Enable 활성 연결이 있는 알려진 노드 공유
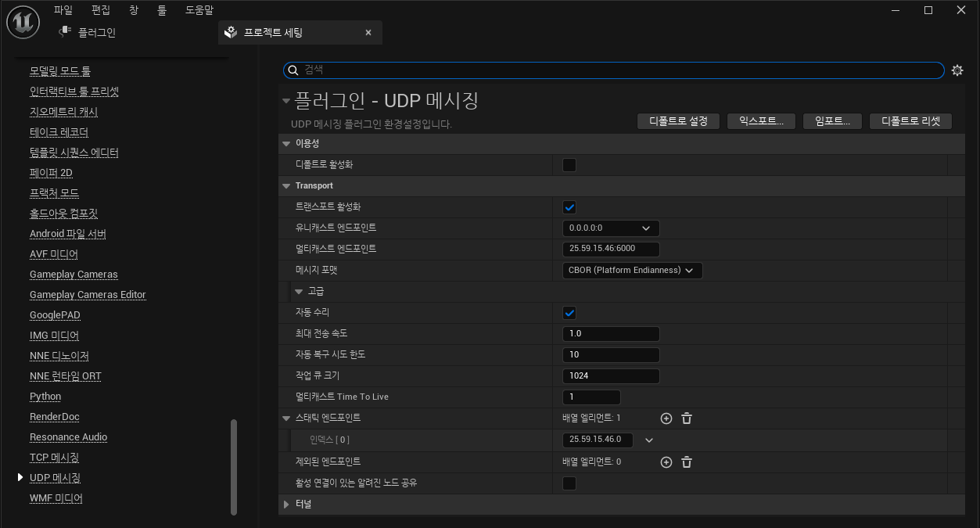This screenshot has height=528, width=980. pyautogui.click(x=569, y=483)
